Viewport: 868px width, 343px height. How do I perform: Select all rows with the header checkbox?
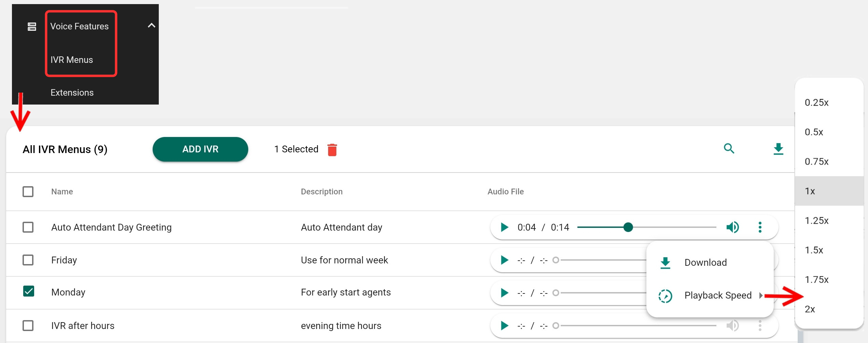[28, 192]
